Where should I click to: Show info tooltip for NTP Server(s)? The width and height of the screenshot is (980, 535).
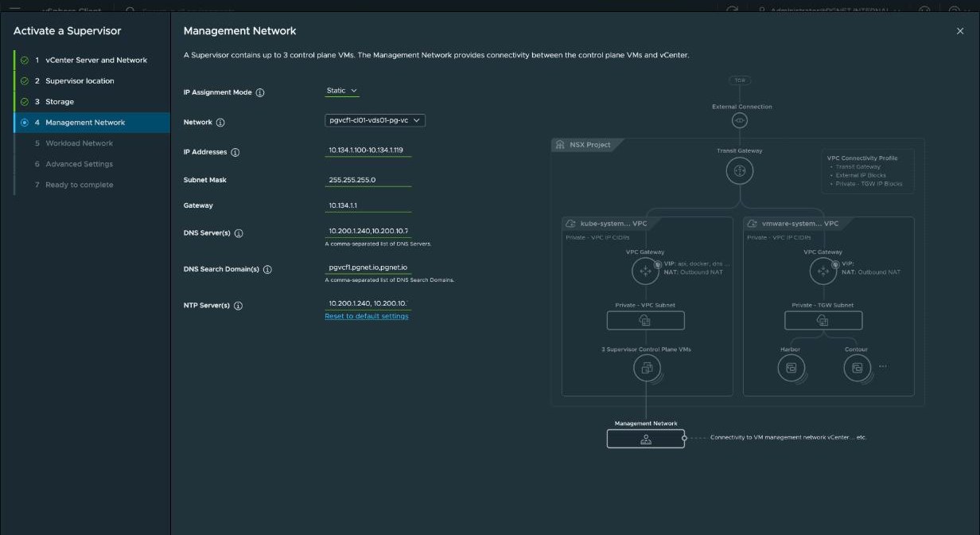(239, 307)
